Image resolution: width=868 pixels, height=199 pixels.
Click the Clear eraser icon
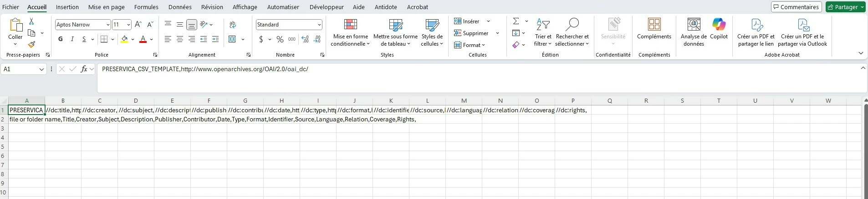click(516, 45)
